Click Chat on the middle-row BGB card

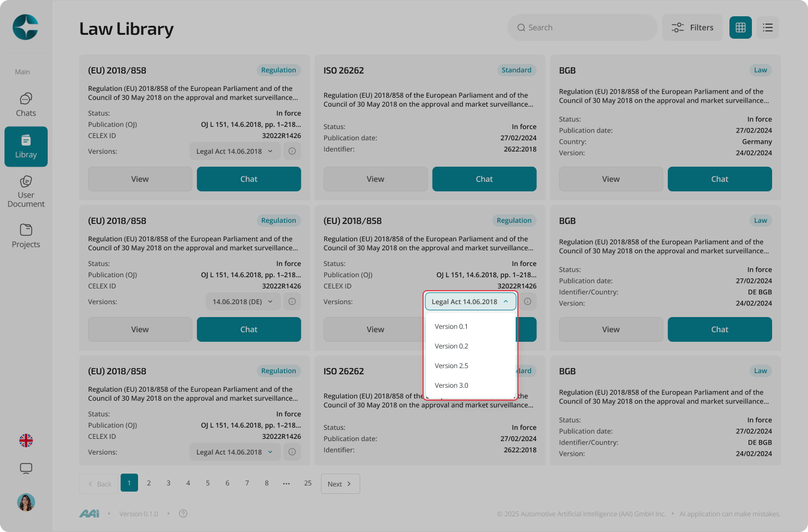(x=720, y=329)
